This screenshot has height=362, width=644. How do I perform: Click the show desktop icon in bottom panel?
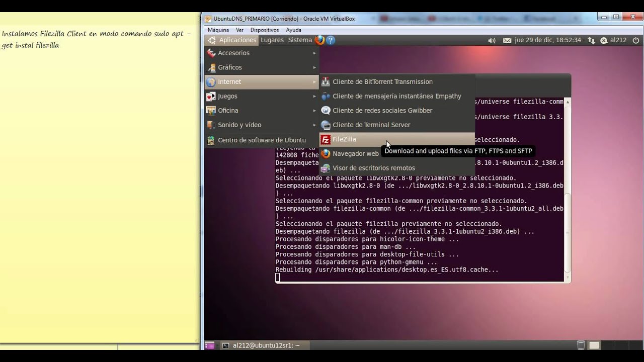point(210,345)
